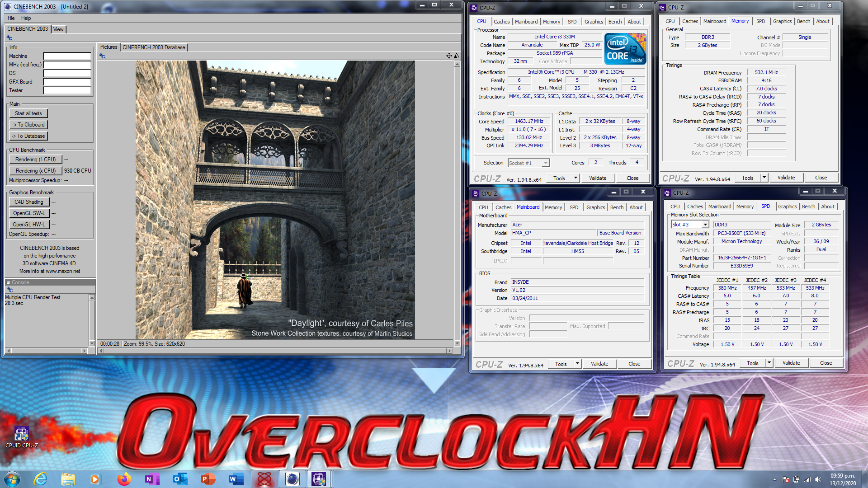868x488 pixels.
Task: Click the Machine input field
Action: tap(67, 56)
